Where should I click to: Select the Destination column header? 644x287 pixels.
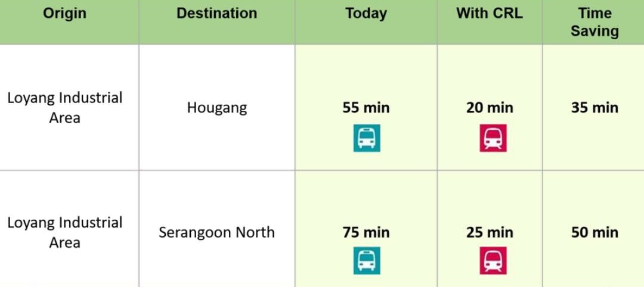pos(216,14)
